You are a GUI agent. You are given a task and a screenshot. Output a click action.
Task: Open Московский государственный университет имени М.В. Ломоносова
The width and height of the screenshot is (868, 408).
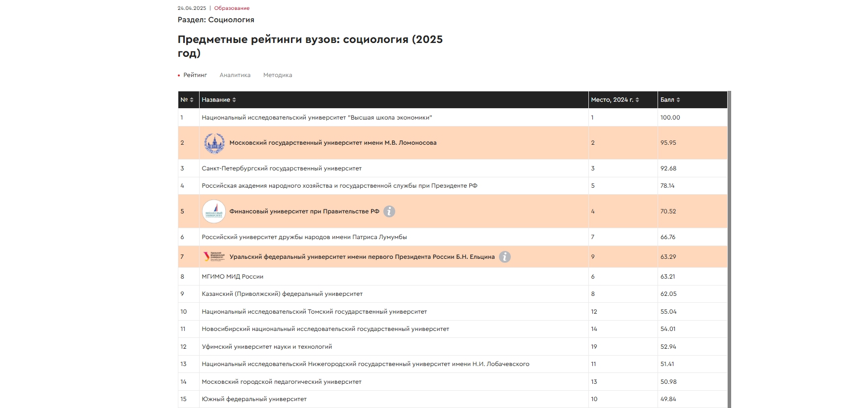[333, 143]
